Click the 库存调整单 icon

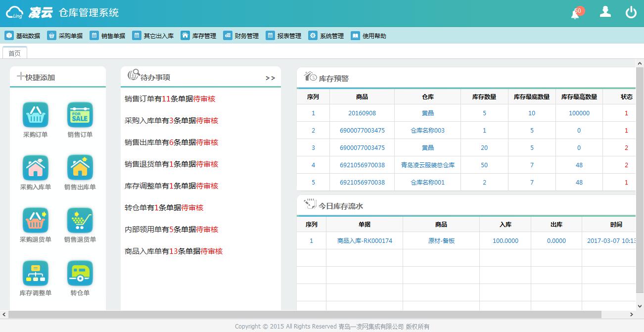(35, 273)
